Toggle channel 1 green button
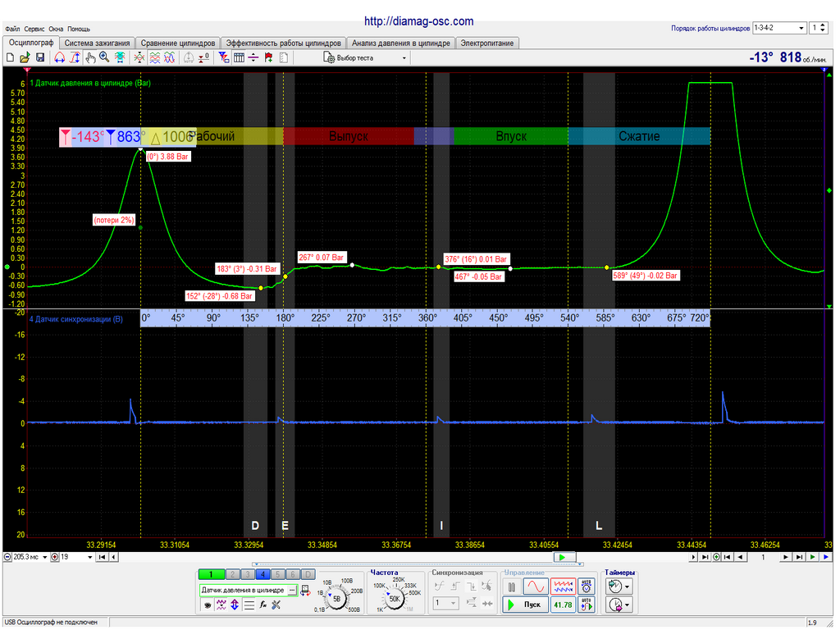Viewport: 840px width, 630px height. click(x=211, y=574)
